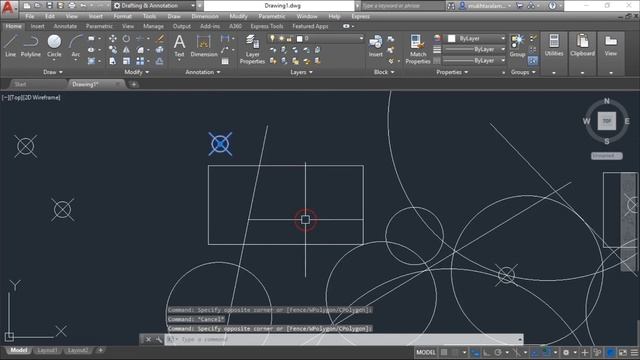Expand the Properties panel
640x360 pixels.
click(452, 72)
